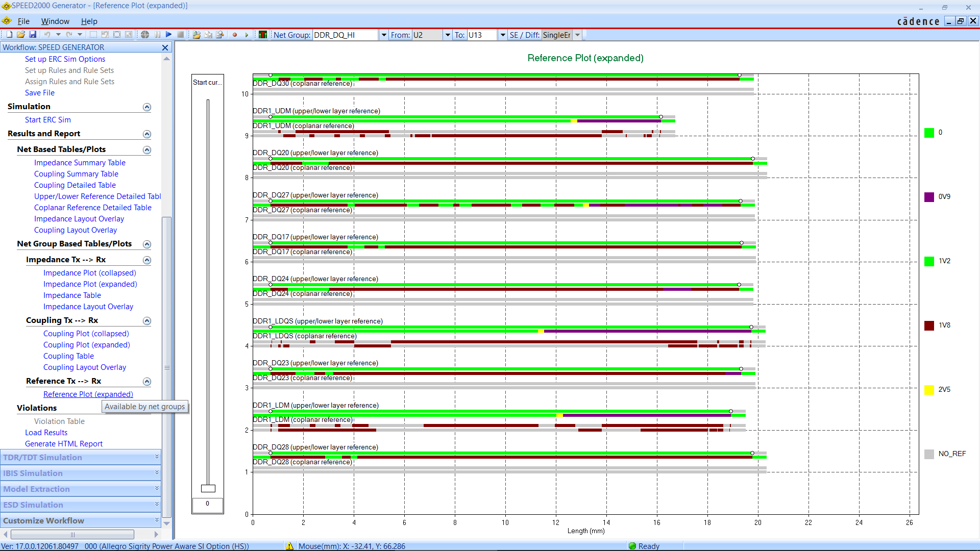The width and height of the screenshot is (980, 551).
Task: Open the From U2 dropdown arrow
Action: pyautogui.click(x=448, y=35)
